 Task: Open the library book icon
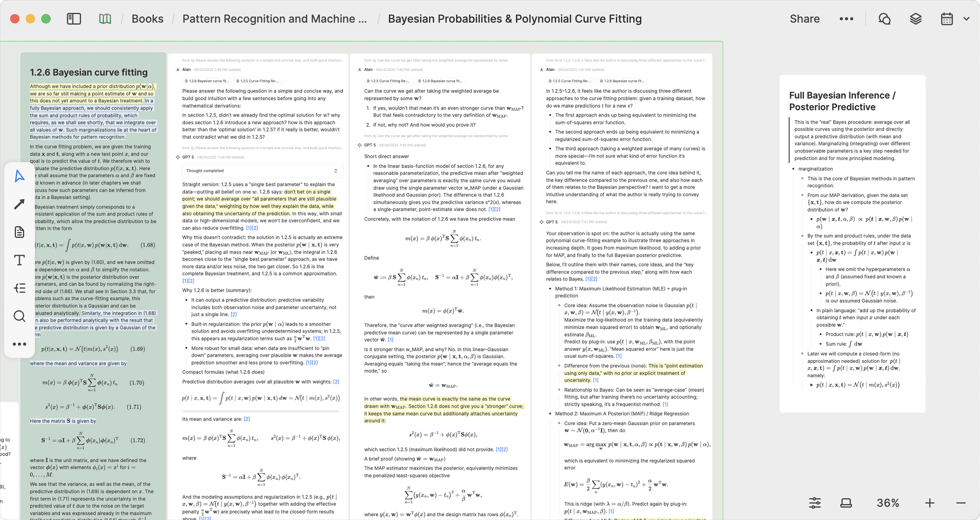[105, 19]
